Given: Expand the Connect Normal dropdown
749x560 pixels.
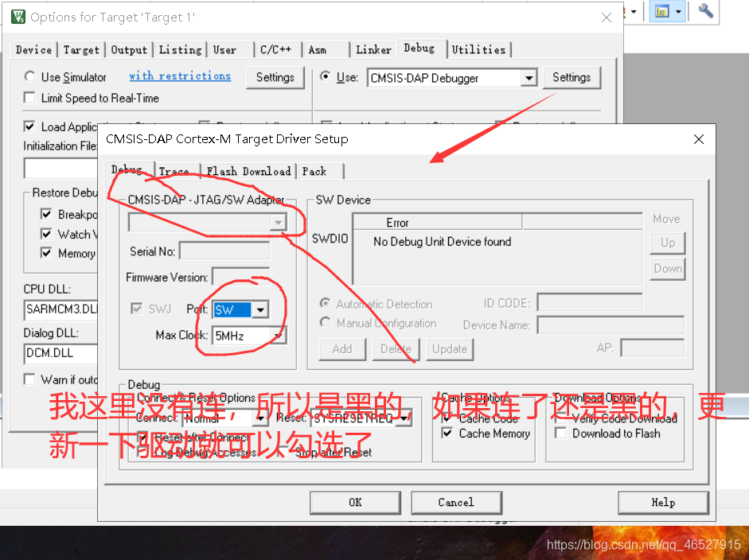Looking at the screenshot, I should [x=260, y=418].
